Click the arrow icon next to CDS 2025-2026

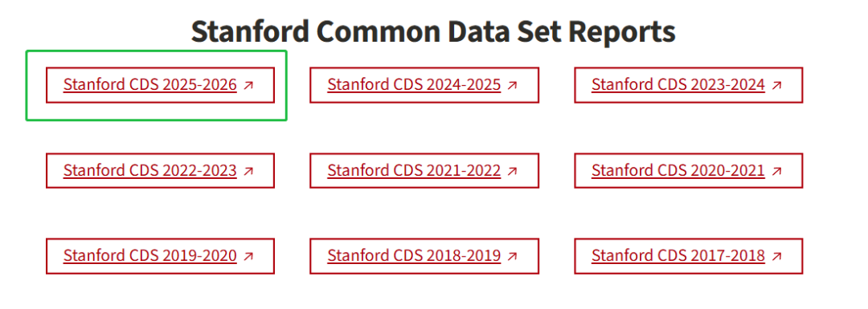click(x=248, y=86)
